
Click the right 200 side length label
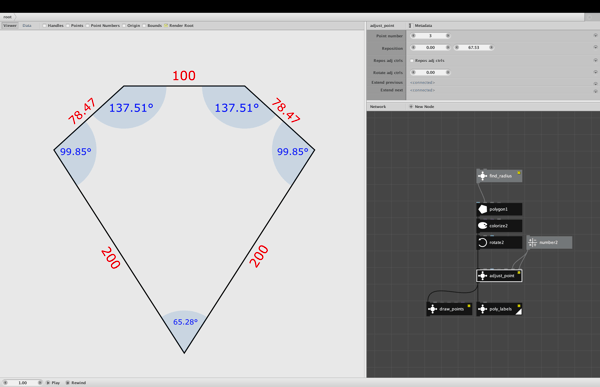tap(259, 256)
